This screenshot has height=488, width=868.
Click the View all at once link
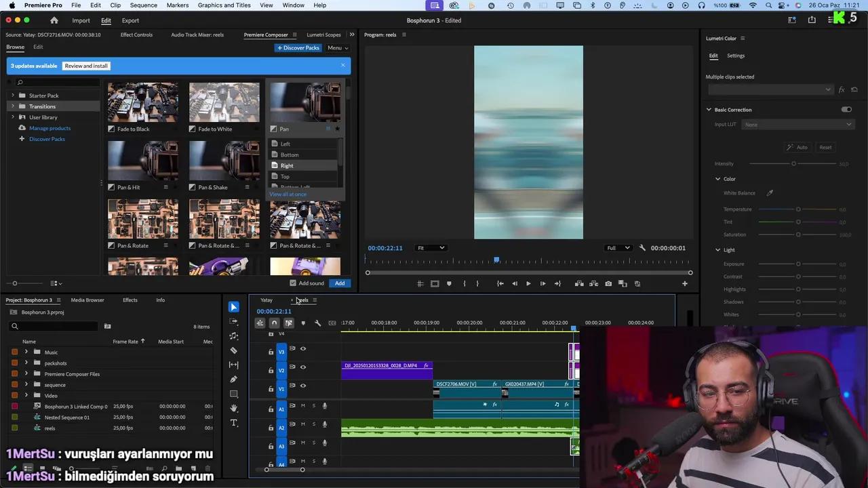pos(288,195)
